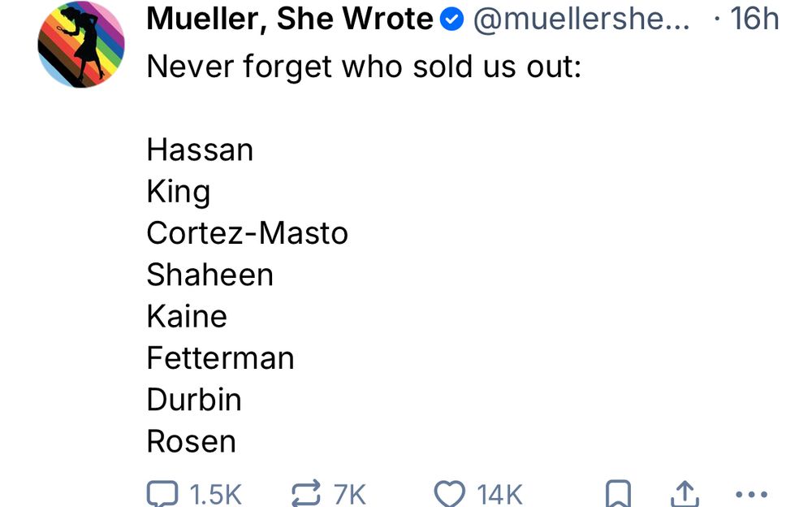Click the name Cortez-Masto in the tweet
The height and width of the screenshot is (507, 812).
[x=247, y=233]
